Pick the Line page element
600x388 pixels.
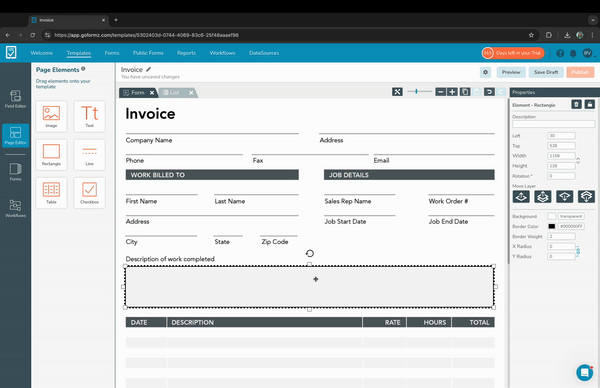click(90, 155)
